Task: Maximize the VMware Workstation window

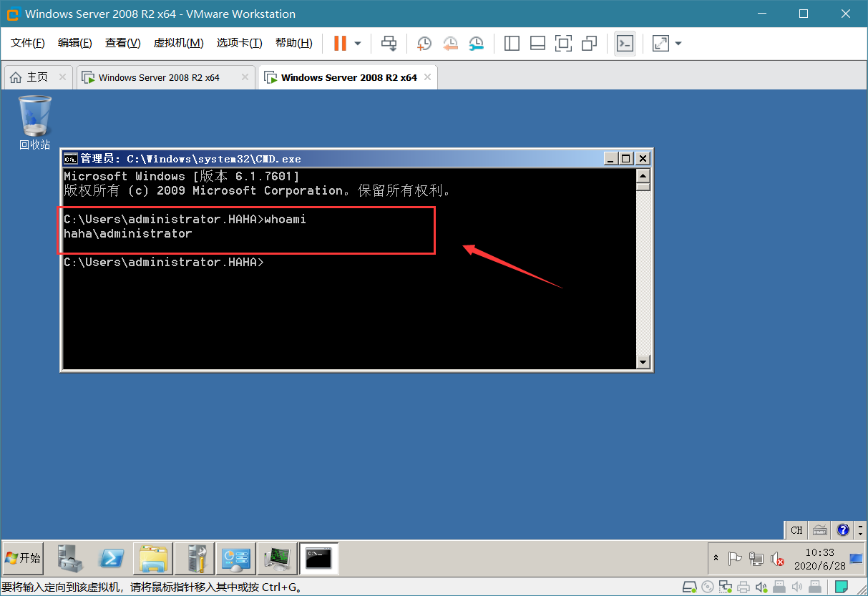Action: (804, 14)
